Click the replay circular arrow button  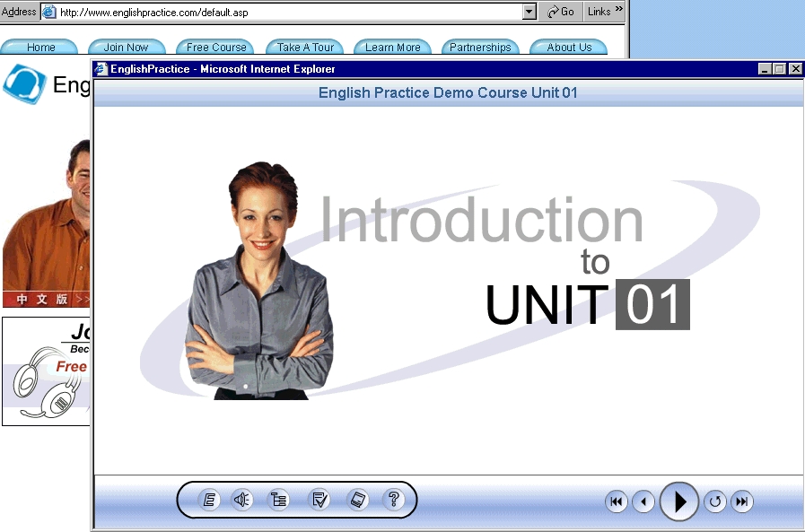tap(715, 502)
